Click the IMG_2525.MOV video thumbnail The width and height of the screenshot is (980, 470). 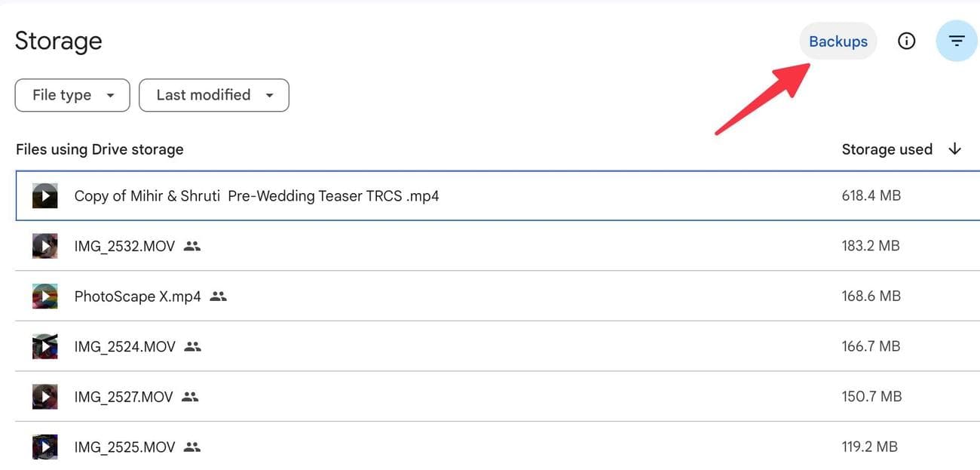(x=44, y=446)
